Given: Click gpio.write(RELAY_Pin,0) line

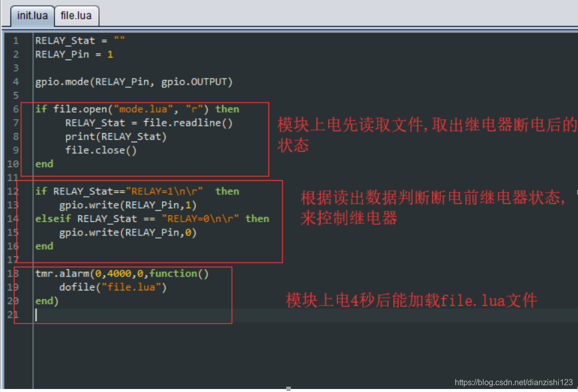Looking at the screenshot, I should 128,232.
